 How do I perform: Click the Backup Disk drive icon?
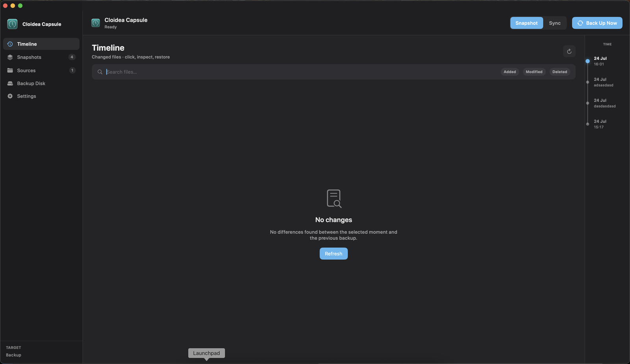click(10, 83)
